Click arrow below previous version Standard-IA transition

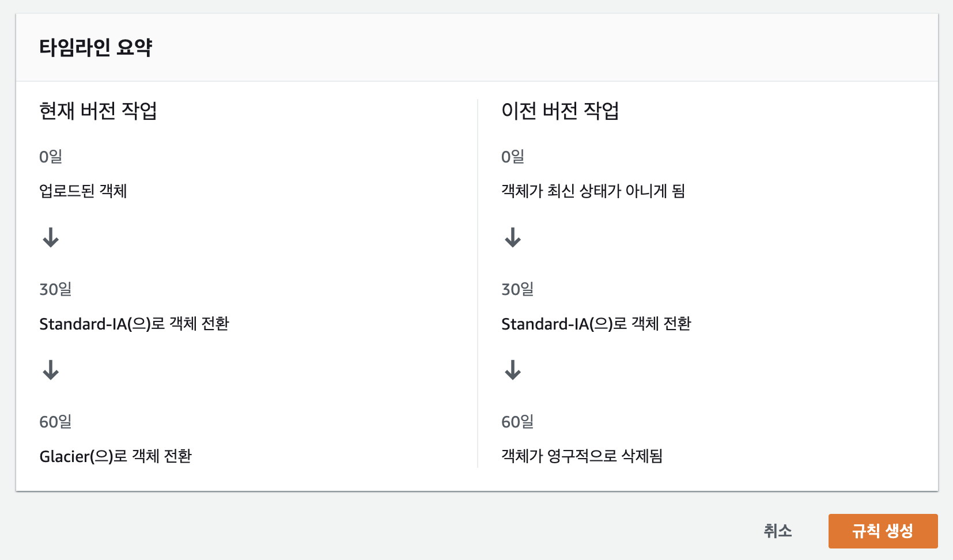pos(513,370)
